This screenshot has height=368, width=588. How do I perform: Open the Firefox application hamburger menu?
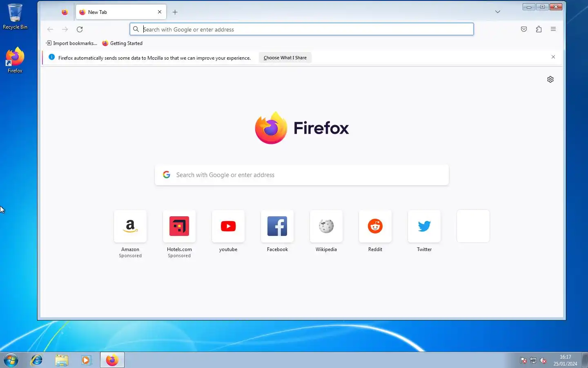[x=553, y=29]
